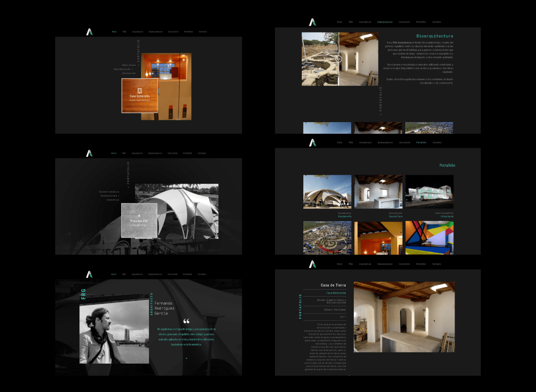
Task: Click the Pirámide Alfa title card
Action: coord(139,220)
